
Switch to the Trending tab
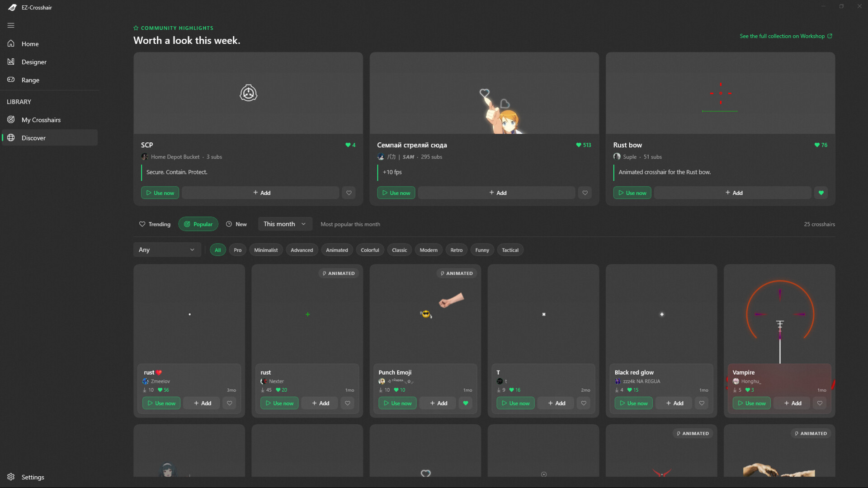tap(155, 224)
